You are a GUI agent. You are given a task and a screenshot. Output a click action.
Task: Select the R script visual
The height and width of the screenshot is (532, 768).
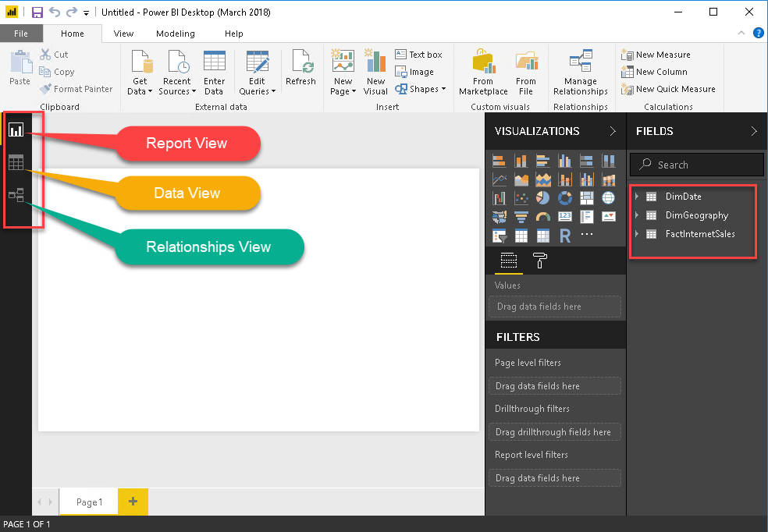click(564, 235)
